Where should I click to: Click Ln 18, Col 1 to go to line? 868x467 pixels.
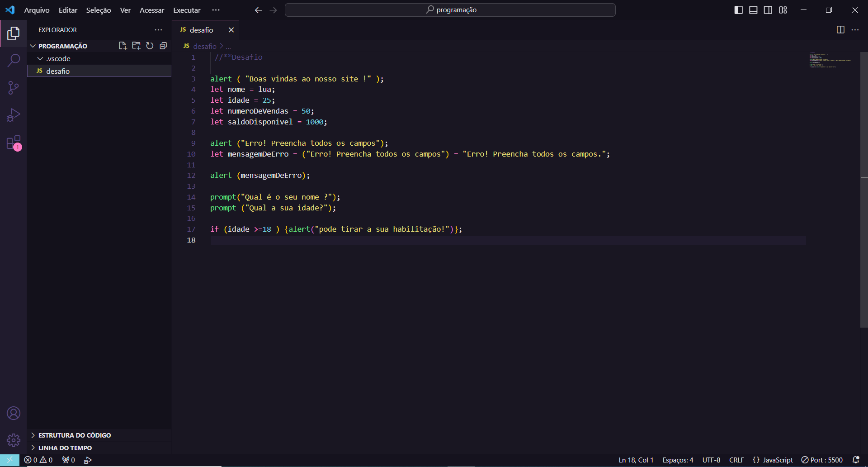pyautogui.click(x=636, y=460)
